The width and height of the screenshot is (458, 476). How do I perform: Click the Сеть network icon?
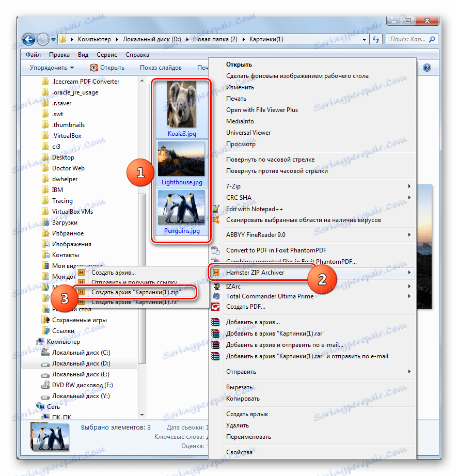tap(40, 406)
